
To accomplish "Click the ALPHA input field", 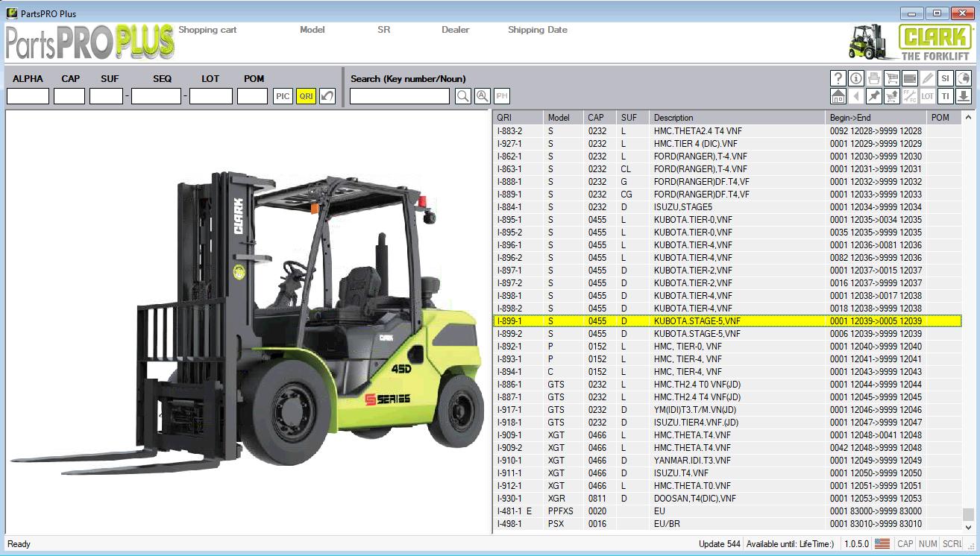I will (x=27, y=95).
